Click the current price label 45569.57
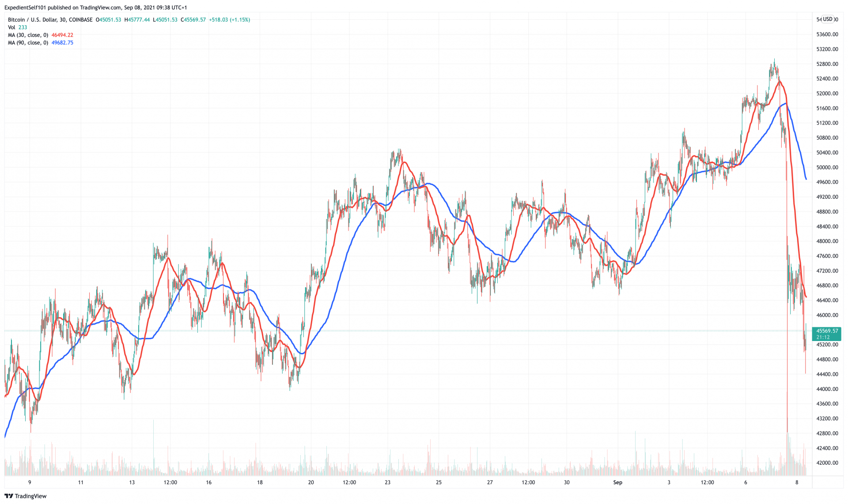848x504 pixels. (827, 331)
